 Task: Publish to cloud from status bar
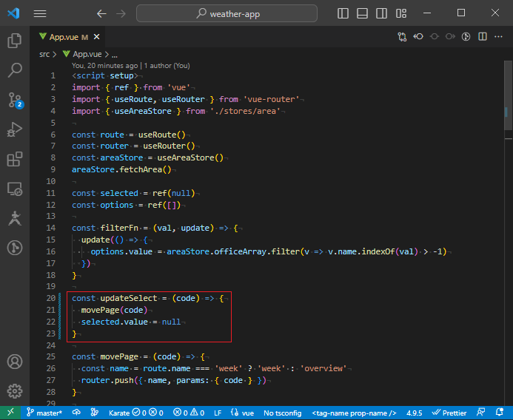[76, 413]
